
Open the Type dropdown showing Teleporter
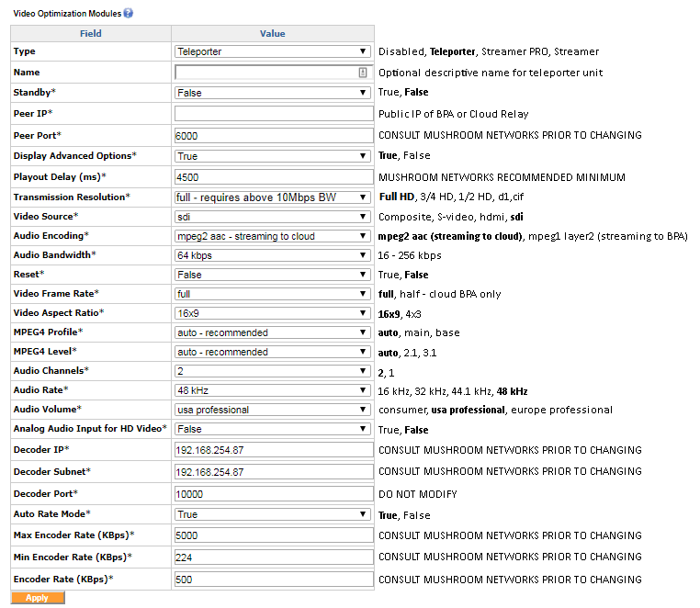[272, 51]
